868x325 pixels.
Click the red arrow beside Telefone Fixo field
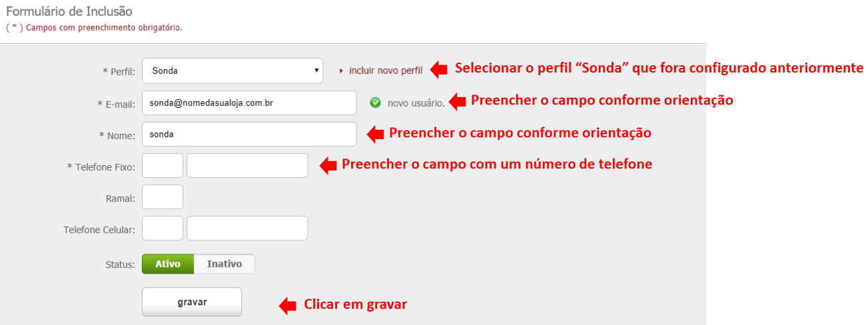[328, 165]
